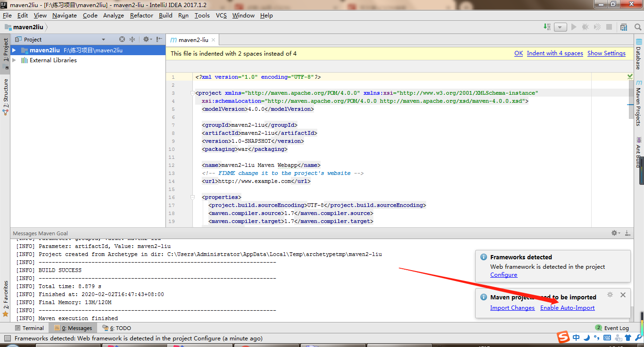Click the Run with Coverage icon
Image resolution: width=644 pixels, height=347 pixels.
(597, 27)
